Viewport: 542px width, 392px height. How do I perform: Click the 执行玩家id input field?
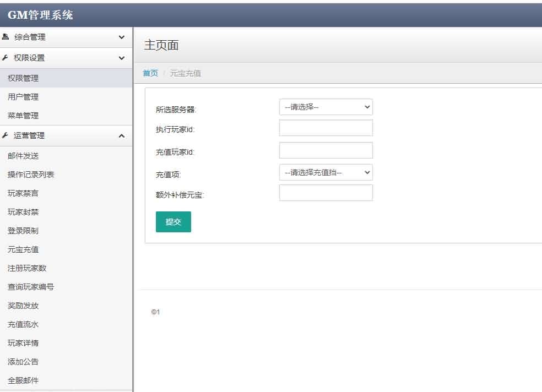click(326, 128)
